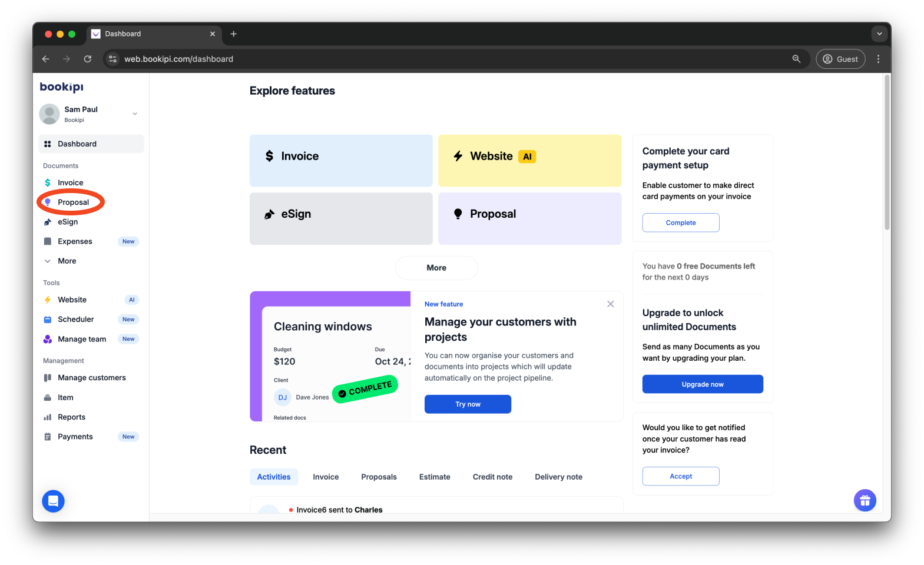Click the bookipi logo in sidebar
Viewport: 924px width, 565px height.
[x=62, y=87]
